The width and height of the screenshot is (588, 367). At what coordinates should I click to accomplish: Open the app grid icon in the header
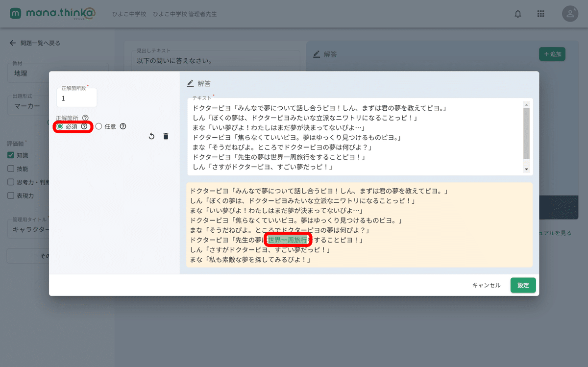pos(541,14)
